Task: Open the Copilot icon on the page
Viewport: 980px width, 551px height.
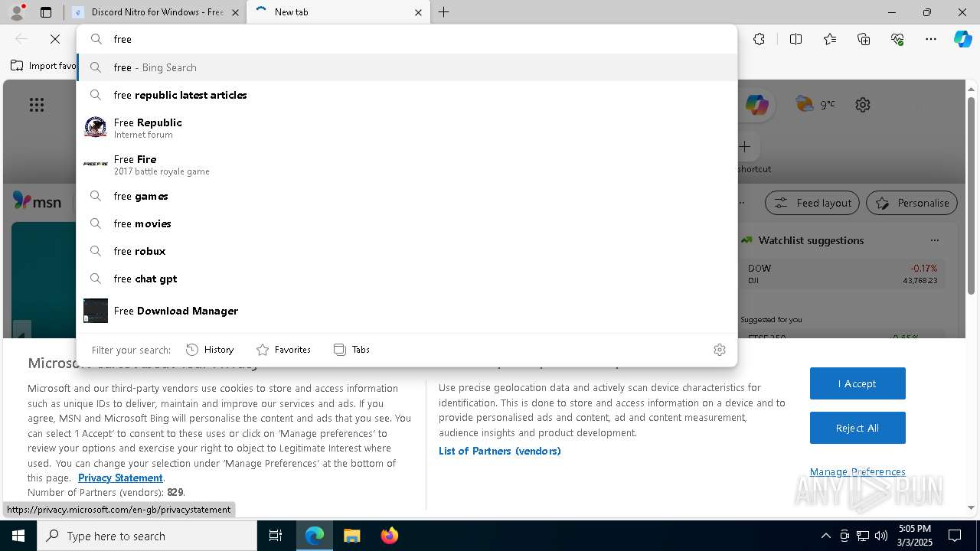Action: pos(756,105)
